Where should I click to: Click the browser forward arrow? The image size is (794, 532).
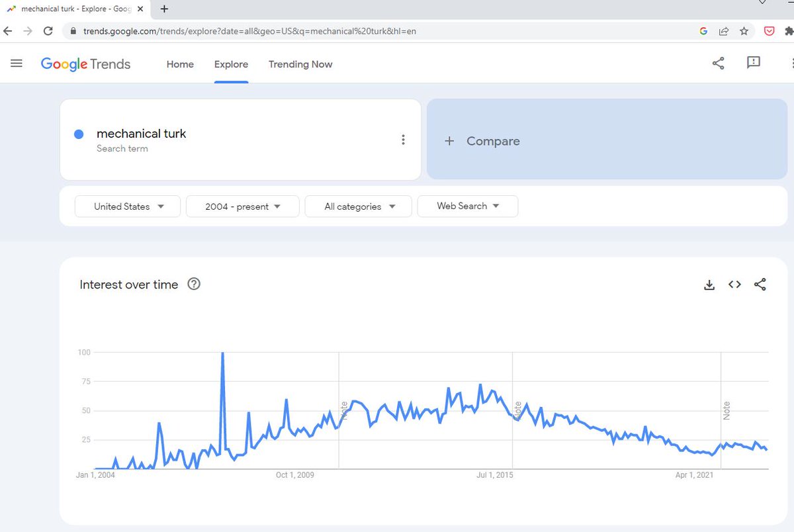[28, 30]
